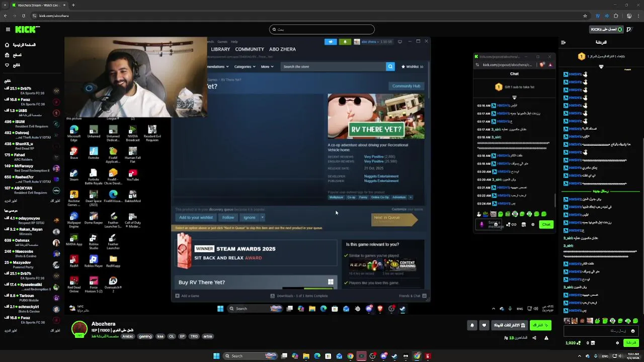Click the Wallpaper Engine desktop icon
644x362 pixels.
(x=74, y=219)
